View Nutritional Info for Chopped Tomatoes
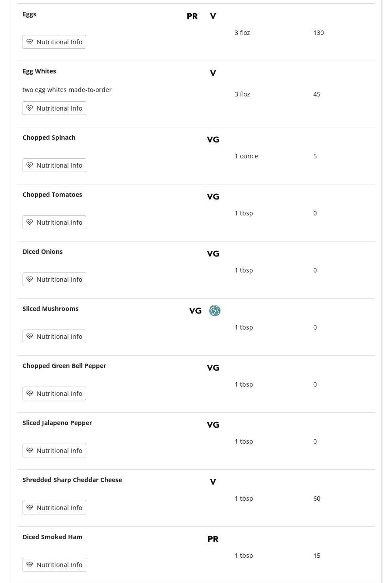This screenshot has width=392, height=583. point(54,222)
